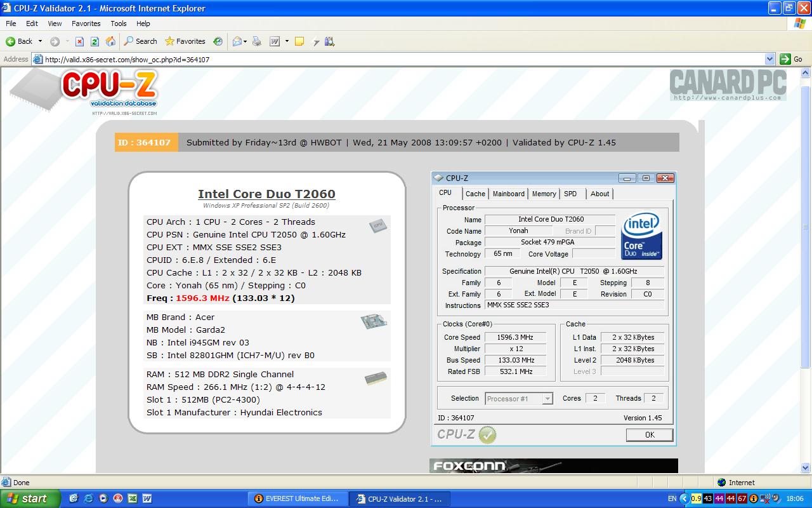
Task: Open the Back history dropdown arrow
Action: tap(41, 41)
